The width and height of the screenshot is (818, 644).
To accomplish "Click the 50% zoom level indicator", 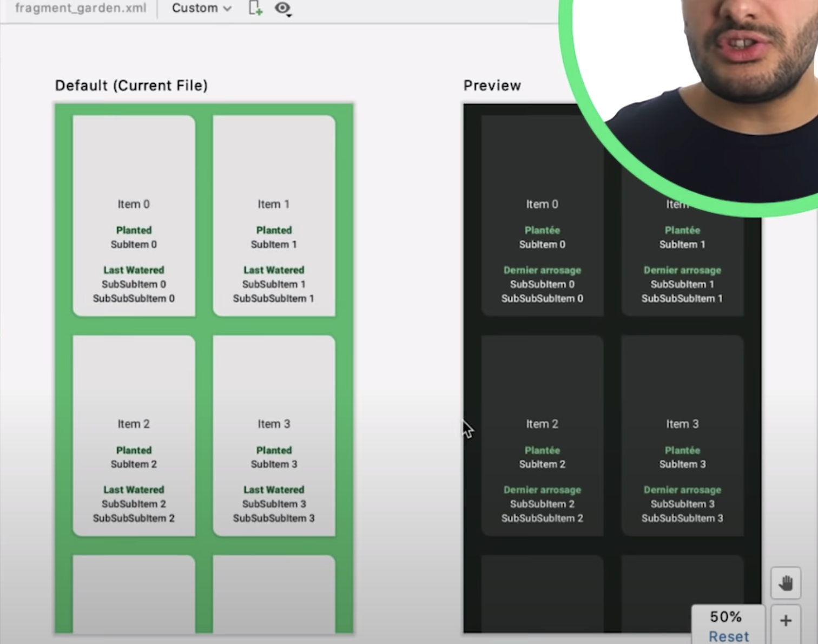I will pos(725,616).
